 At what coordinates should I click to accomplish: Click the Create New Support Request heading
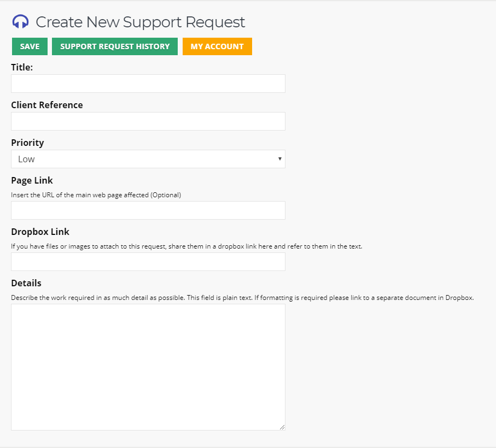140,22
